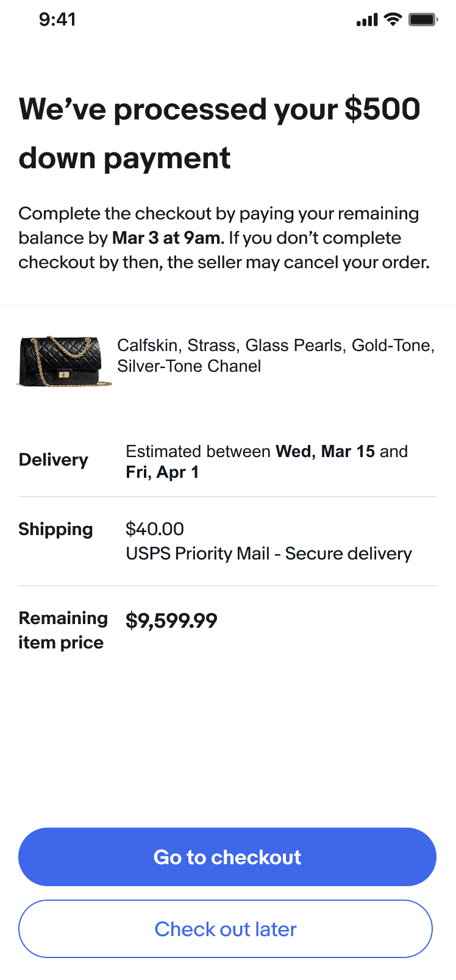
Task: Tap the checkout instructions paragraph
Action: pos(224,238)
